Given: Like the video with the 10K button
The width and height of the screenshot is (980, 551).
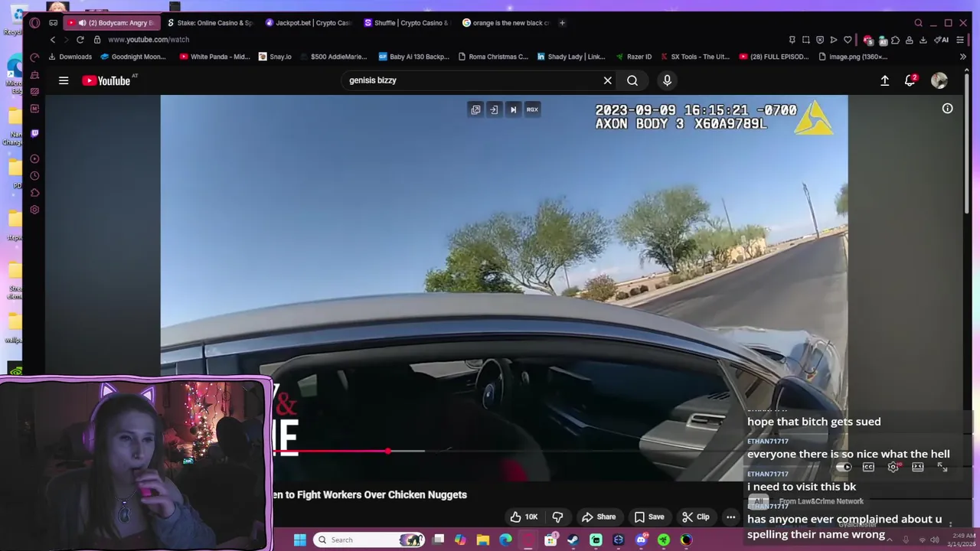Looking at the screenshot, I should [524, 517].
